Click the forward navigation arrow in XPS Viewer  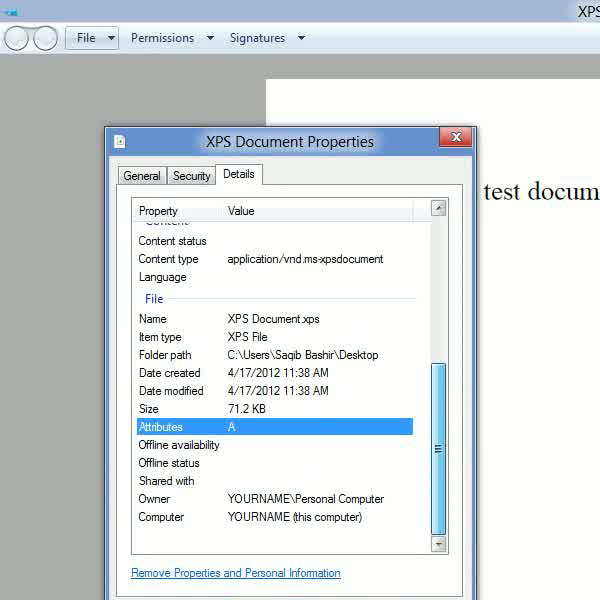click(x=46, y=38)
